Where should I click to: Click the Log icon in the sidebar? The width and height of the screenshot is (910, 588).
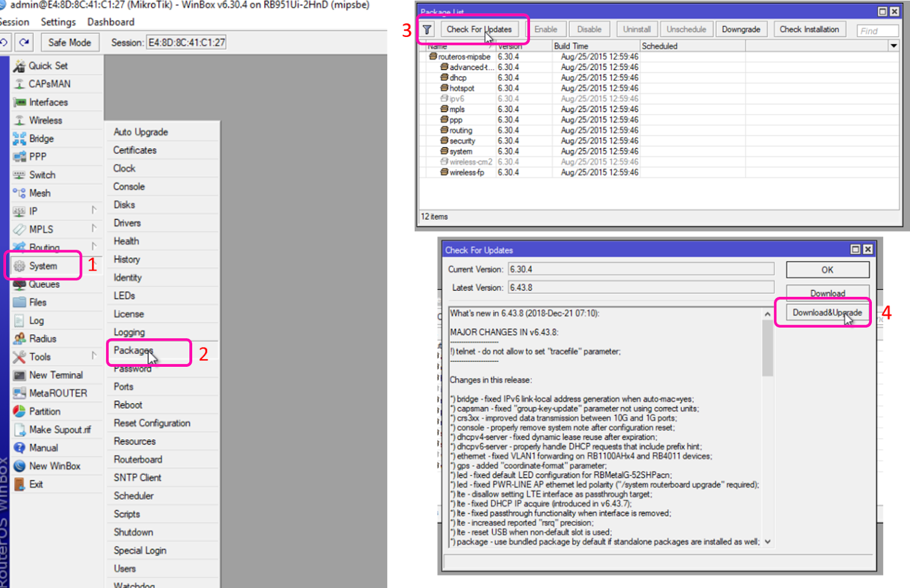(x=19, y=321)
